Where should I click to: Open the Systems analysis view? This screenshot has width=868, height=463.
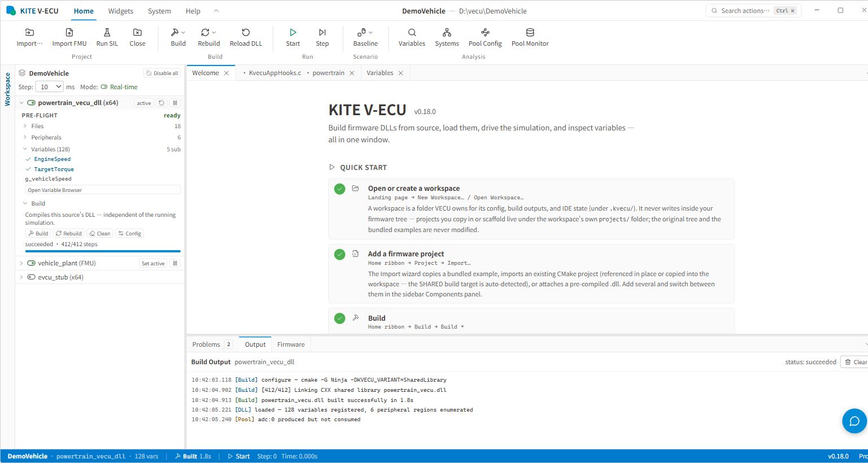click(x=447, y=32)
